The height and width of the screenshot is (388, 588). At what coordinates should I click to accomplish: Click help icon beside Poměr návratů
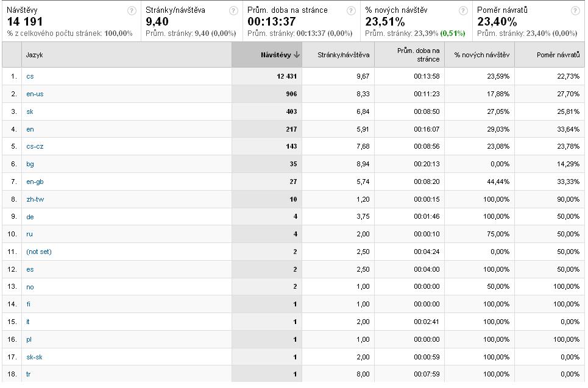click(x=575, y=10)
